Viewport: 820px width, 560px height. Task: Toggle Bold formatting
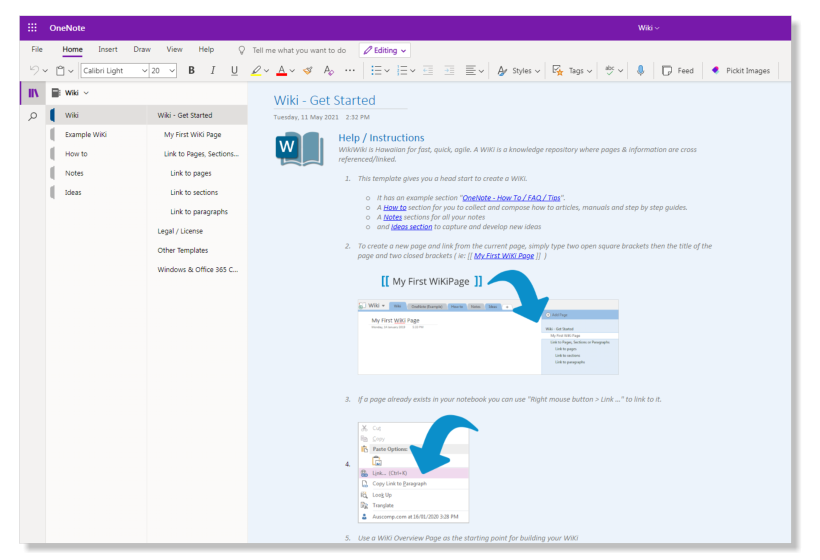191,71
